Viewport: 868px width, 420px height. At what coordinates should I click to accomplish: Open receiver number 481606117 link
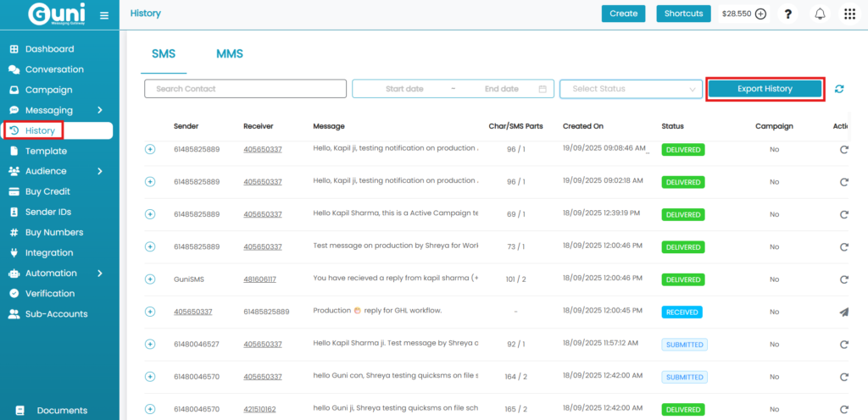262,279
